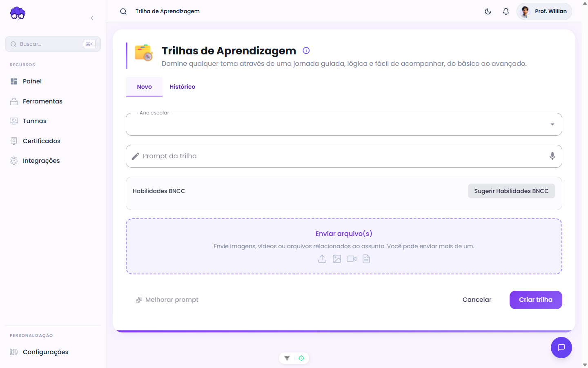Go to Turmas in the sidebar
This screenshot has width=588, height=368.
click(53, 121)
